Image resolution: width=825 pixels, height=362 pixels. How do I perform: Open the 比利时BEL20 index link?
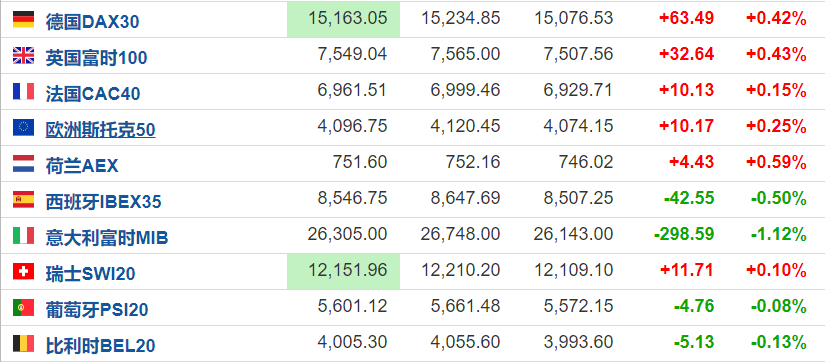[100, 346]
